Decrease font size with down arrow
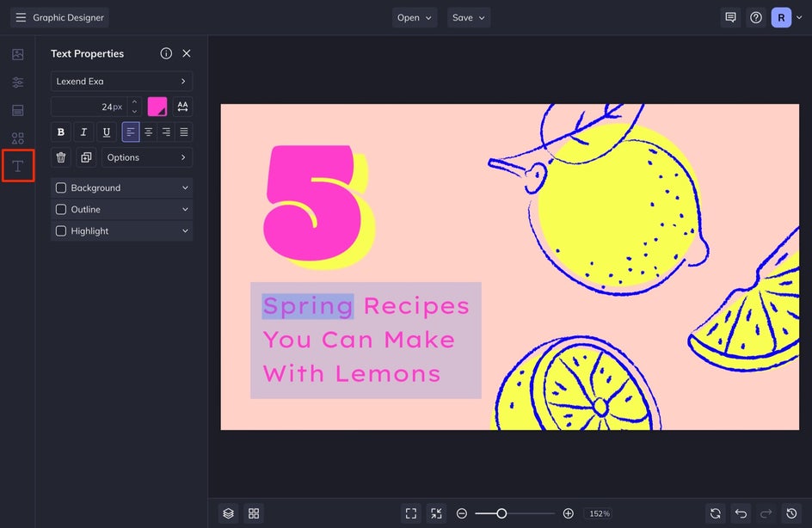Image resolution: width=812 pixels, height=528 pixels. click(x=135, y=111)
